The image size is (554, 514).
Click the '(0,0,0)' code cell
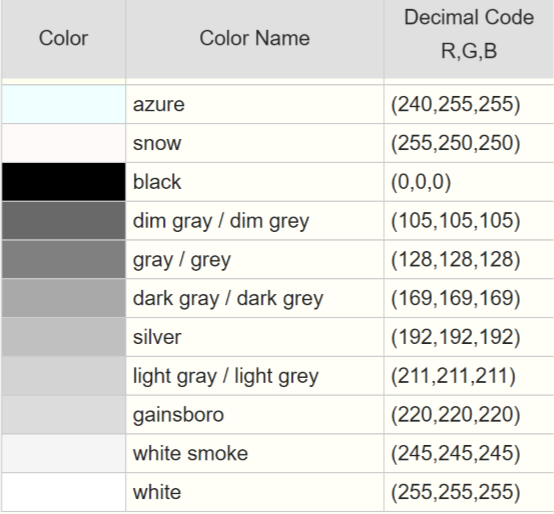[469, 182]
